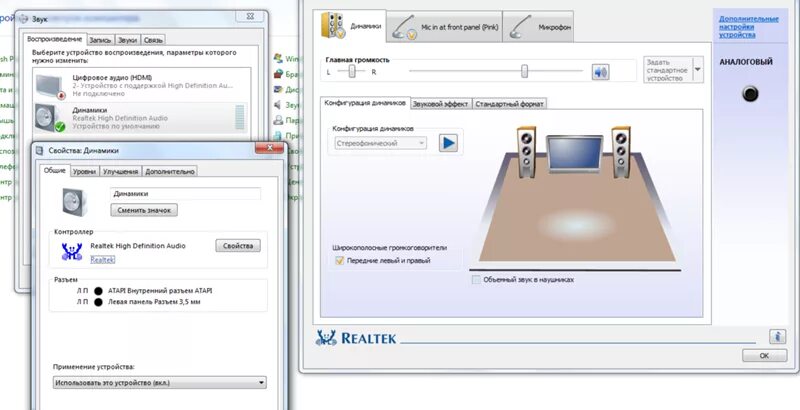Open the Общие tab in Свойства: Динамики
The height and width of the screenshot is (410, 800).
coord(55,170)
